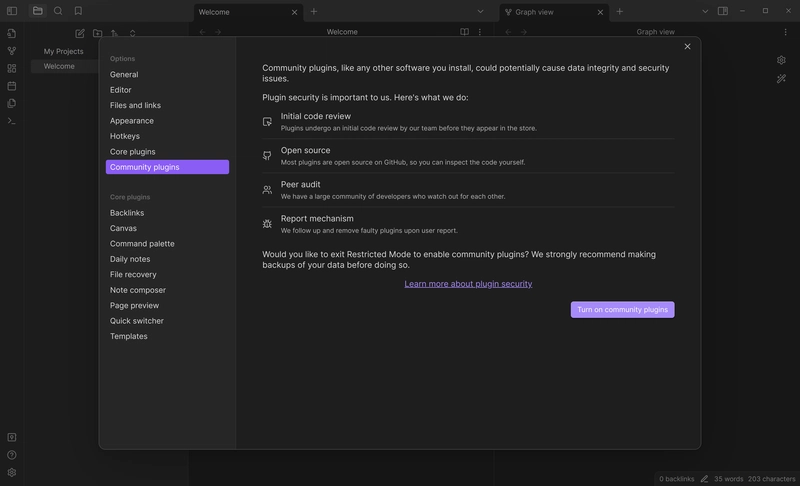Open the bookmarks icon
Viewport: 800px width, 486px height.
click(x=78, y=11)
